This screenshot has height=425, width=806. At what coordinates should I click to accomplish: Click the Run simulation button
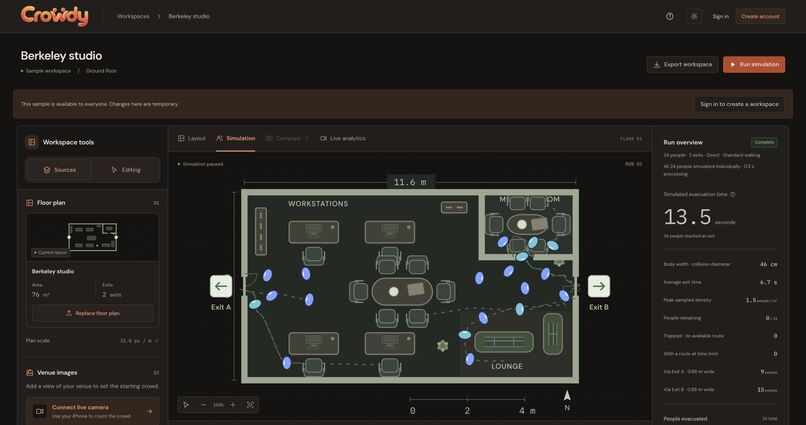coord(754,64)
